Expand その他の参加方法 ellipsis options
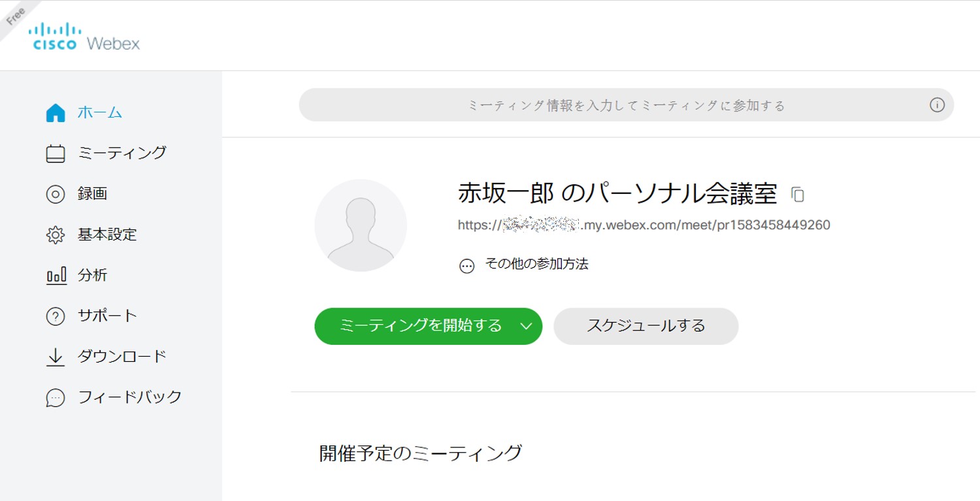 [466, 266]
